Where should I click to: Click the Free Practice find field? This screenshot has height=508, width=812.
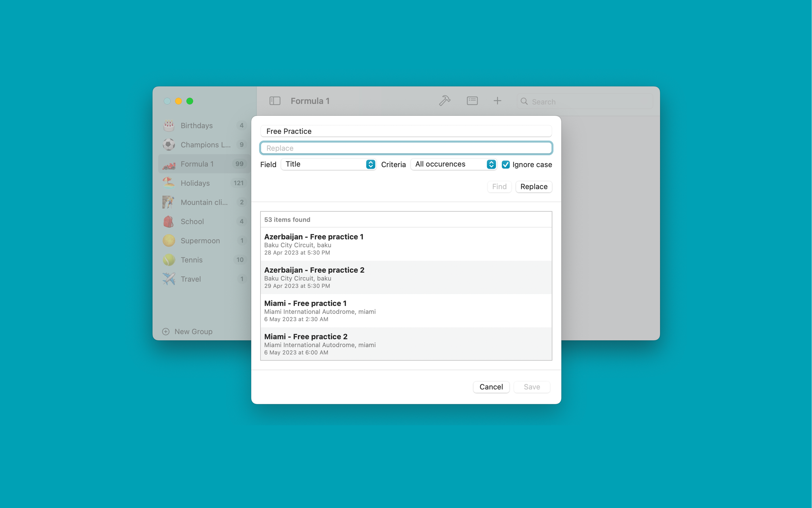406,131
